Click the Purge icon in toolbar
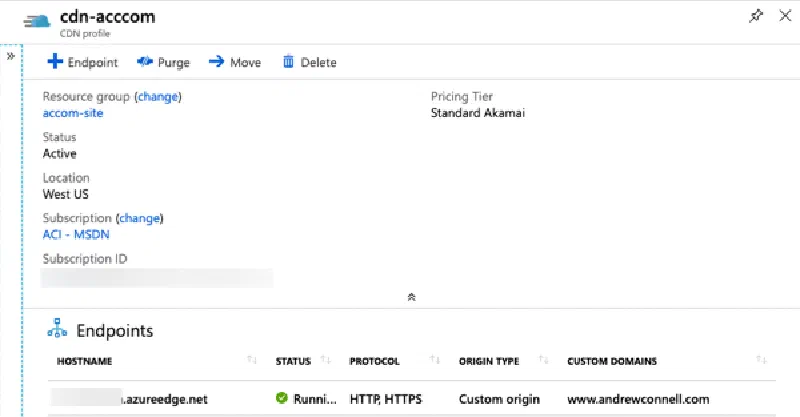 pos(145,62)
